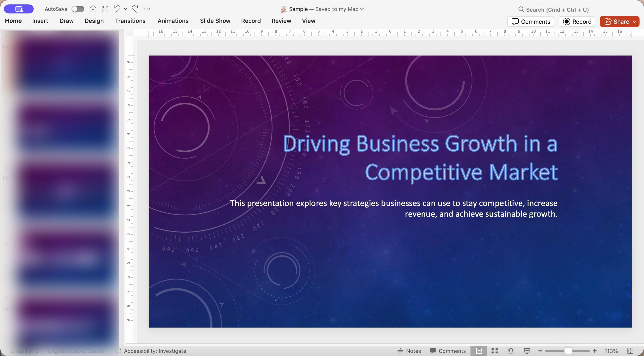Viewport: 644px width, 356px height.
Task: Start slide show from status bar
Action: (527, 351)
